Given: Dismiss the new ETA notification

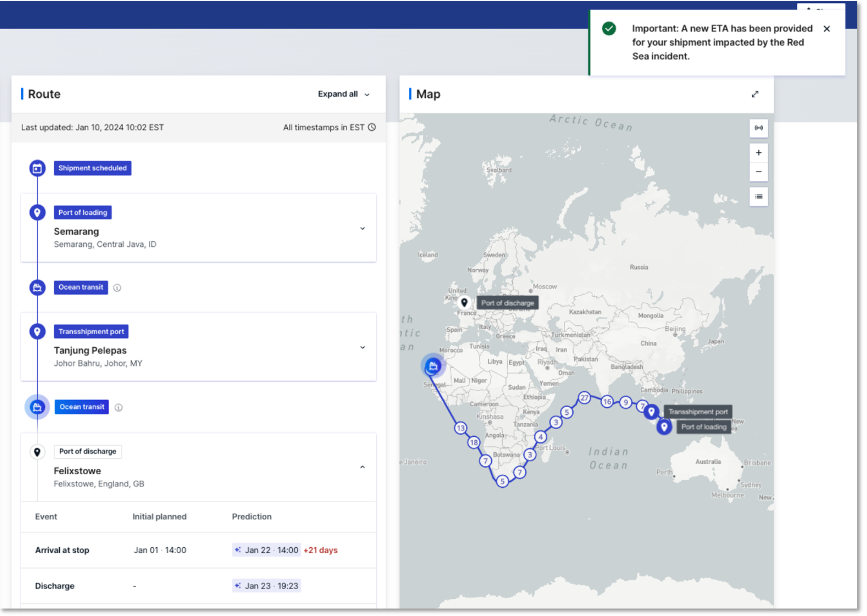Looking at the screenshot, I should click(x=827, y=29).
